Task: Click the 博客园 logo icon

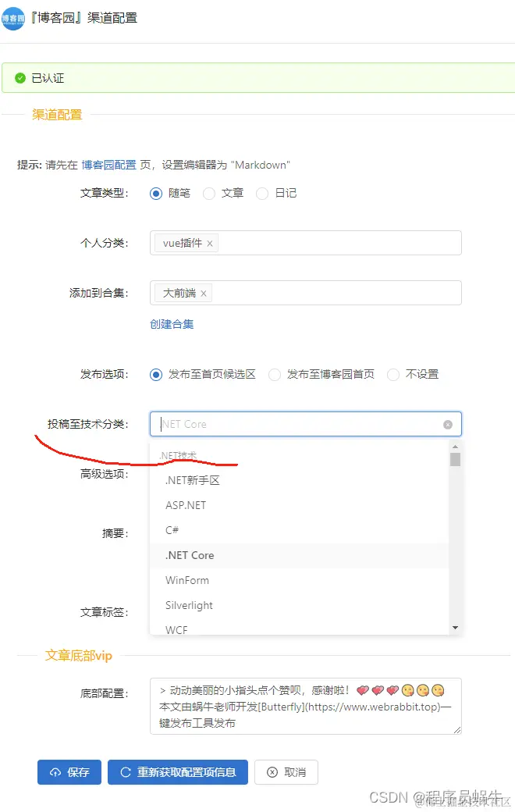Action: click(13, 19)
